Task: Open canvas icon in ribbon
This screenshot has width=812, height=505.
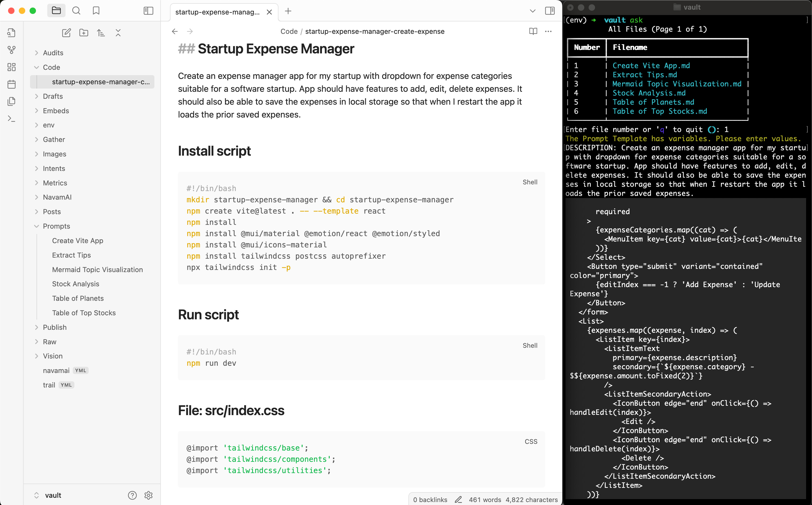Action: 11,67
